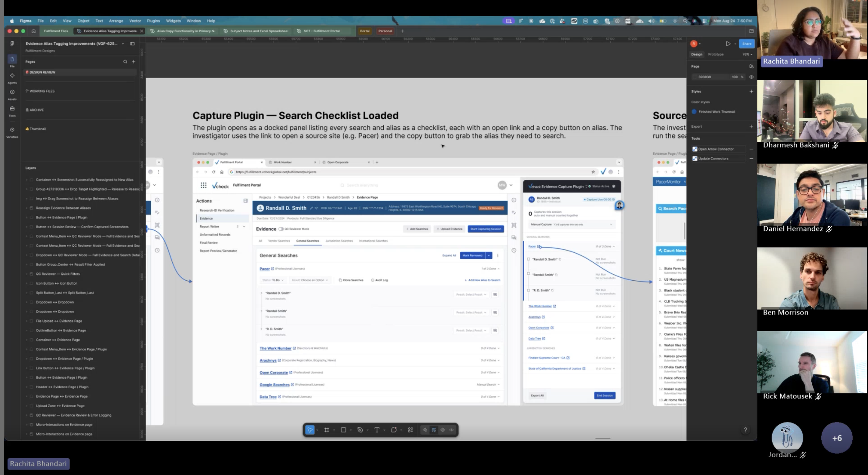Check the "Randall Smith" plugin checklist box
The image size is (868, 475).
click(x=528, y=274)
